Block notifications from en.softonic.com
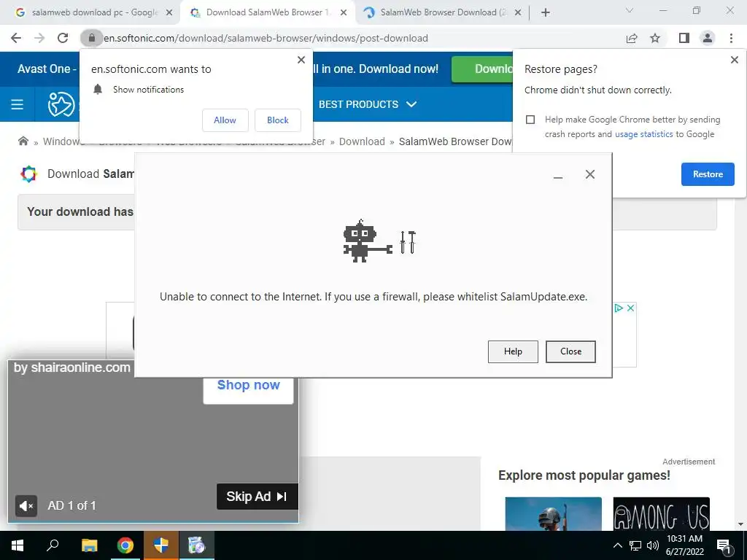747x560 pixels. click(x=278, y=120)
